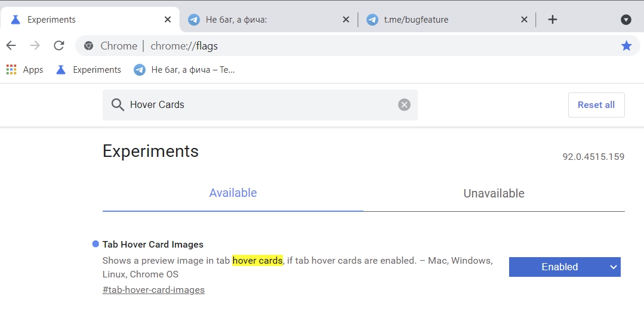
Task: Click the browser back arrow
Action: pyautogui.click(x=11, y=46)
